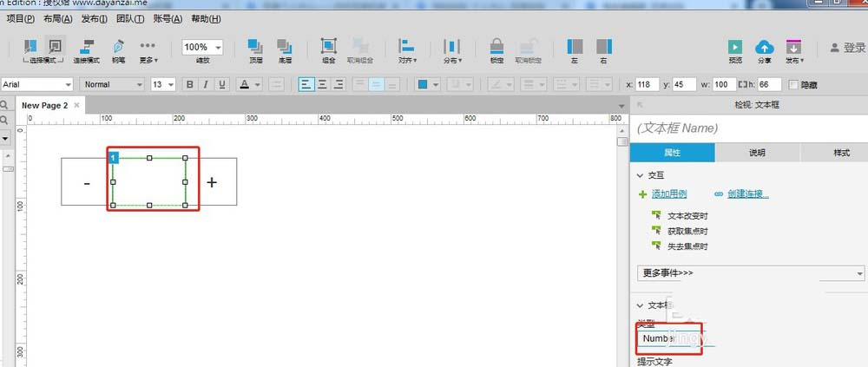
Task: Select the Pen tool (钢笔)
Action: (x=118, y=47)
